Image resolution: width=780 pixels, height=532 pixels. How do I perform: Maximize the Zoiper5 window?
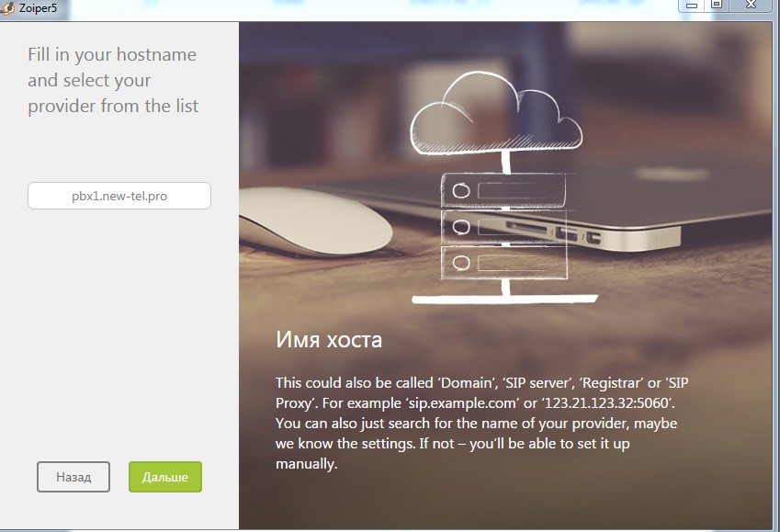coord(717,5)
